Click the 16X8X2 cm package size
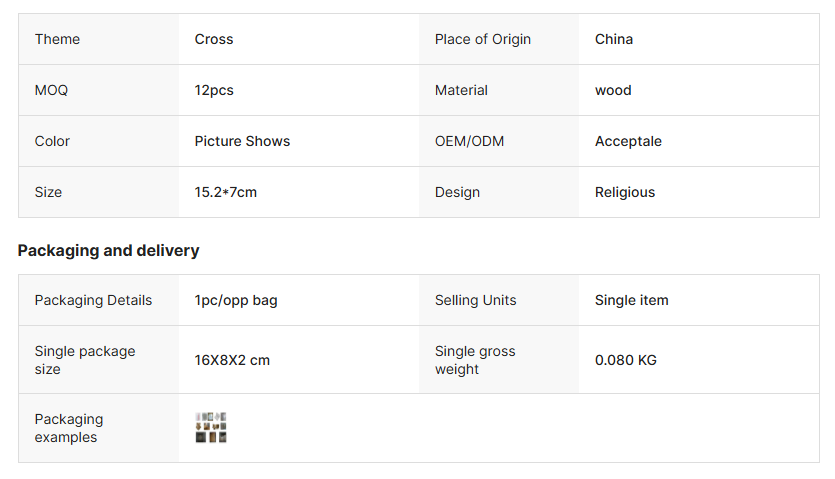Image resolution: width=835 pixels, height=479 pixels. click(x=232, y=360)
